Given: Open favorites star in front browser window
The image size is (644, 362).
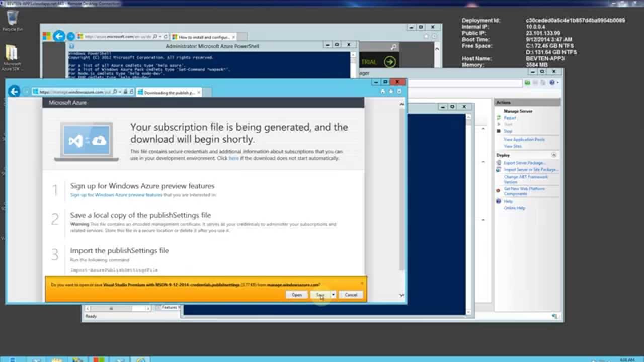Looking at the screenshot, I should coord(391,92).
